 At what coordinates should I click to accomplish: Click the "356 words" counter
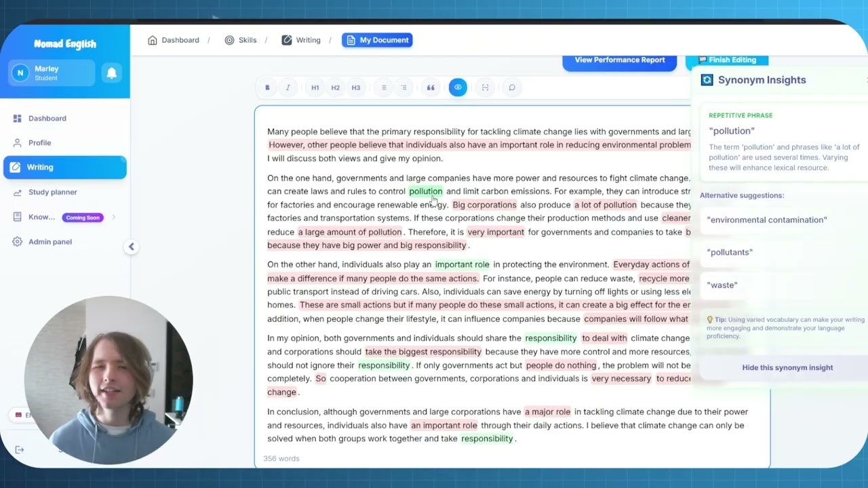click(x=281, y=459)
